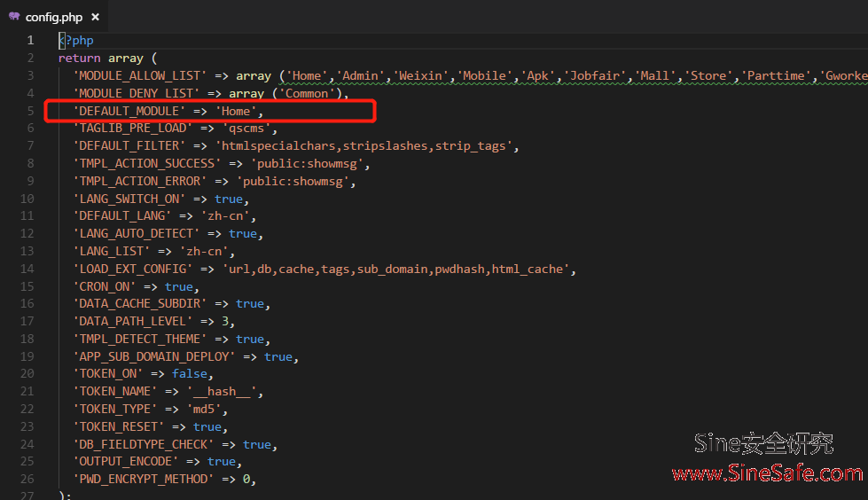Click the 'Home' value of DEFAULT_MODULE
Screen dimensions: 868x500
point(236,112)
